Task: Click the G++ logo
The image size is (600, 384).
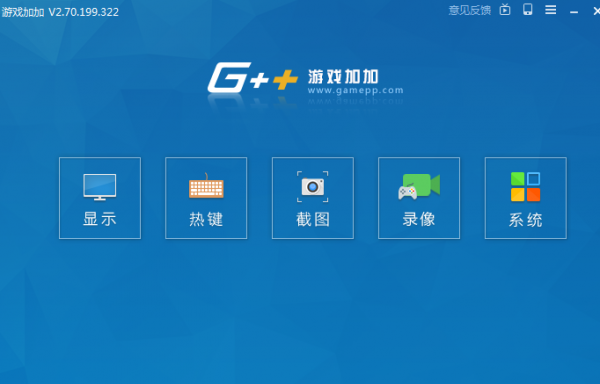Action: point(253,78)
